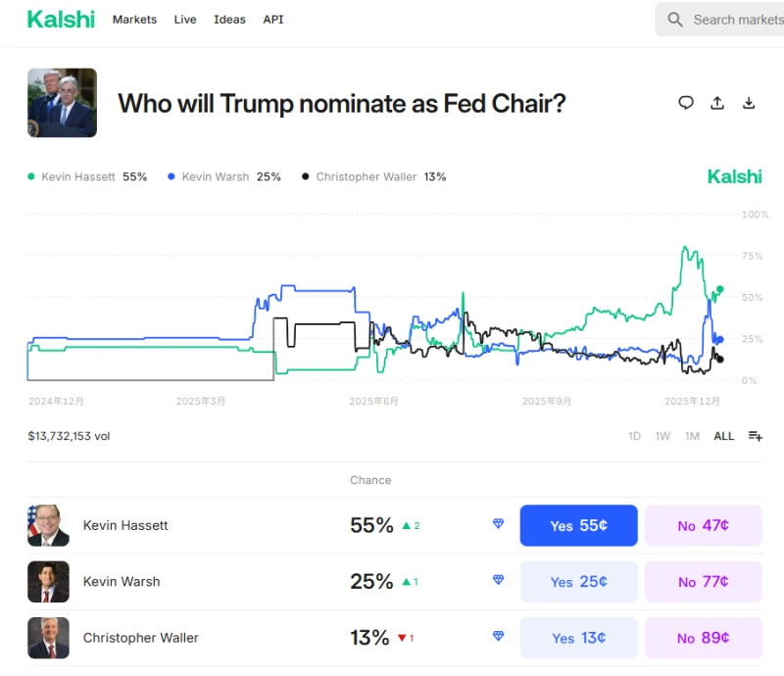Viewport: 784px width, 676px height.
Task: Open the comments icon for this market
Action: pos(685,102)
